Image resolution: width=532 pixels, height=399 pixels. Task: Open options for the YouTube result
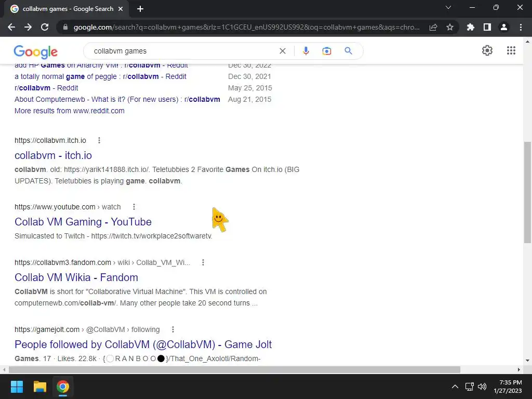coord(134,207)
